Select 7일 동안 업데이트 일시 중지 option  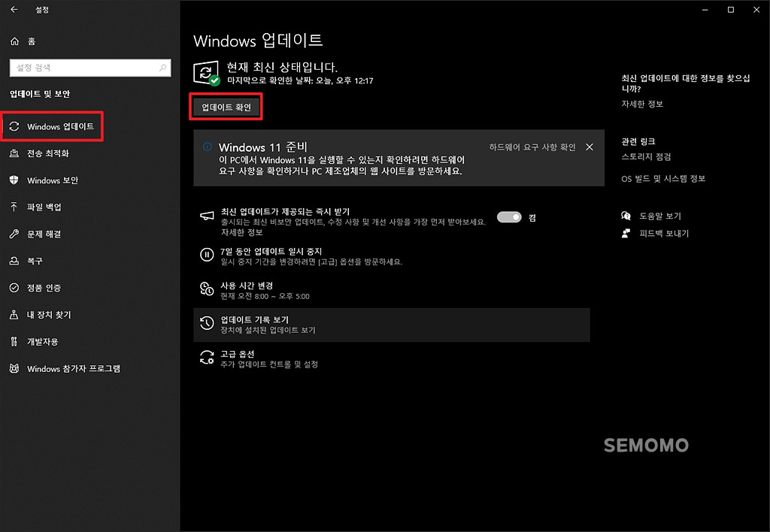[x=392, y=255]
